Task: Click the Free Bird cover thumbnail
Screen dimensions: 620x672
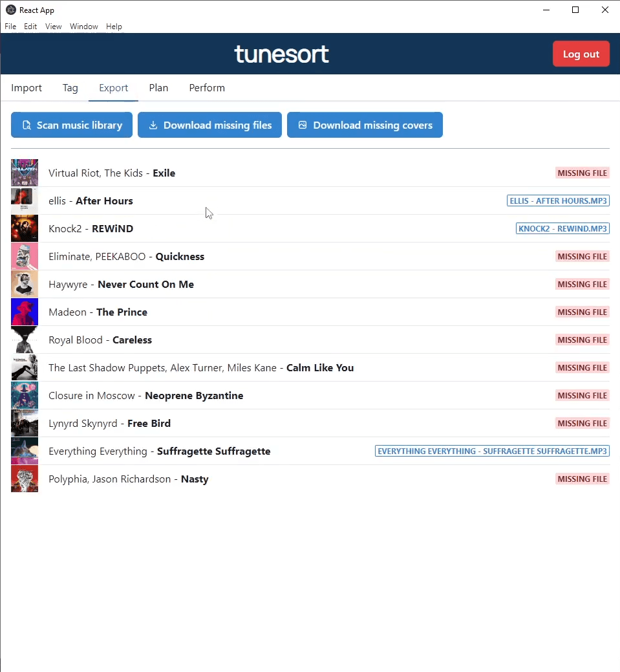Action: click(25, 423)
